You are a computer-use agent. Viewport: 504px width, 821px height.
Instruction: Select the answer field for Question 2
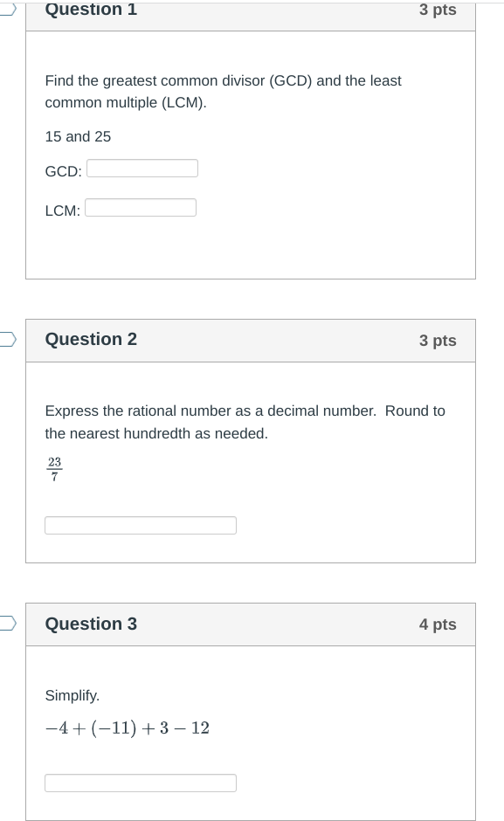[x=140, y=525]
